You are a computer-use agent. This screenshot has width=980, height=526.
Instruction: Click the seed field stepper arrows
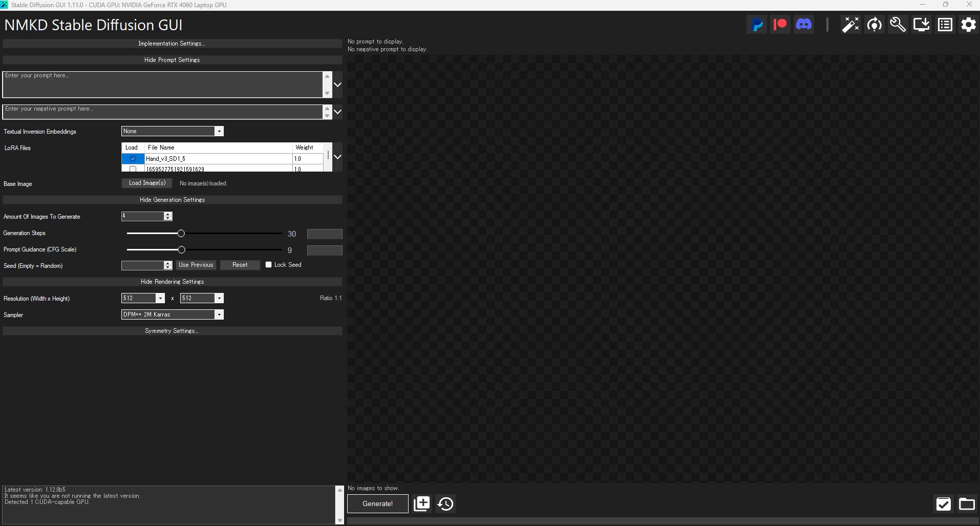click(168, 265)
